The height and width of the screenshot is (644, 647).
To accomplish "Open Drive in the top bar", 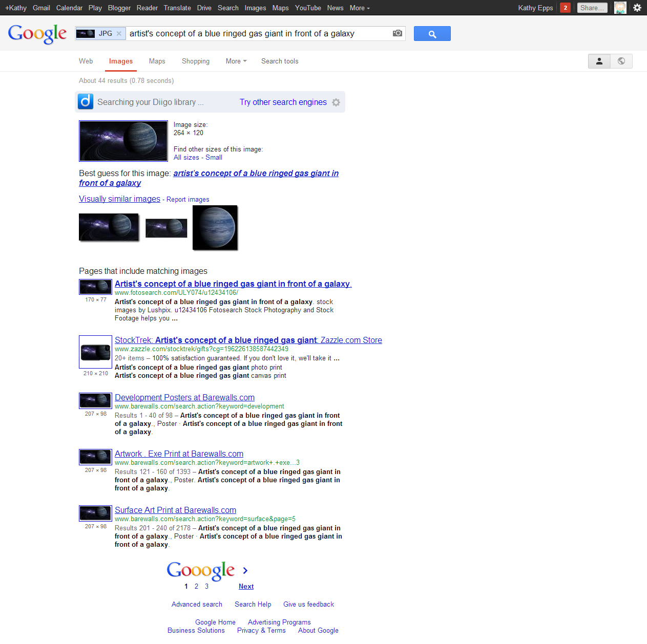I will (x=204, y=8).
